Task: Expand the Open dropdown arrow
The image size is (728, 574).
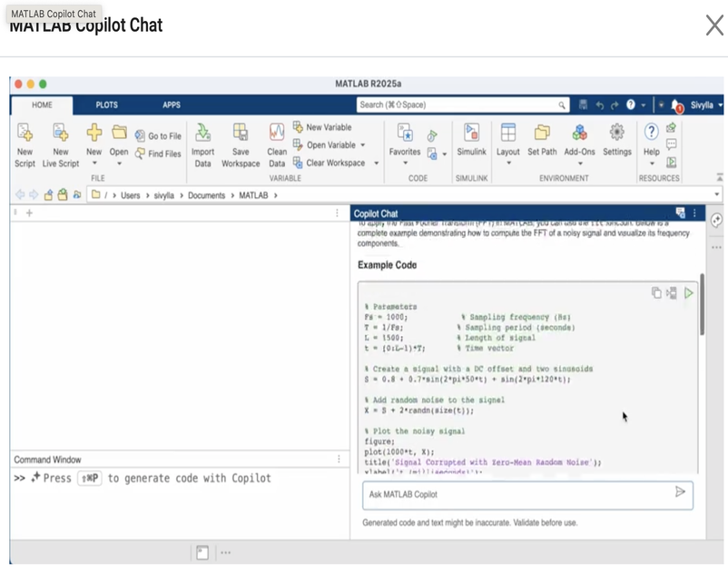Action: point(119,163)
